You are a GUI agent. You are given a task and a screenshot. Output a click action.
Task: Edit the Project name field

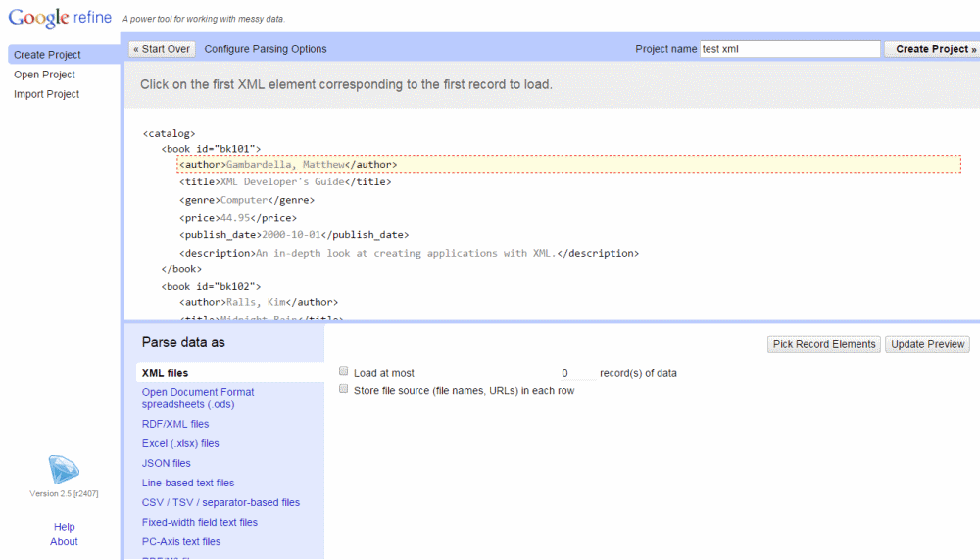click(790, 49)
